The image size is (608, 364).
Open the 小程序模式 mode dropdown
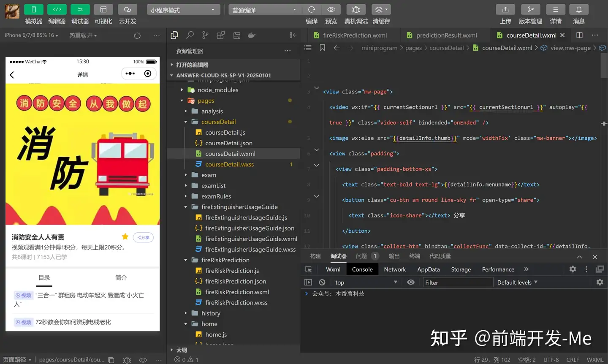[184, 10]
